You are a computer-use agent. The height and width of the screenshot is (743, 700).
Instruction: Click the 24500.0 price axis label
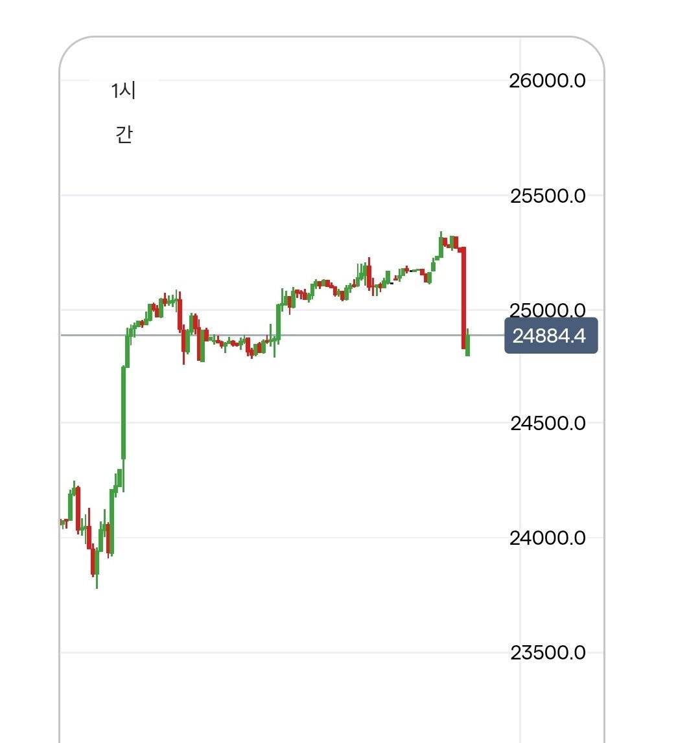coord(548,423)
